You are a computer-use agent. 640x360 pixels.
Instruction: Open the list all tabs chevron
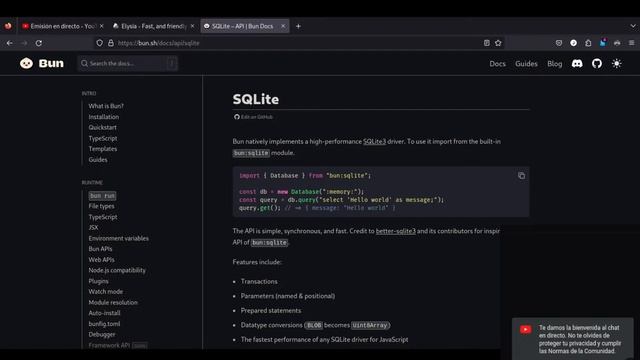(633, 26)
